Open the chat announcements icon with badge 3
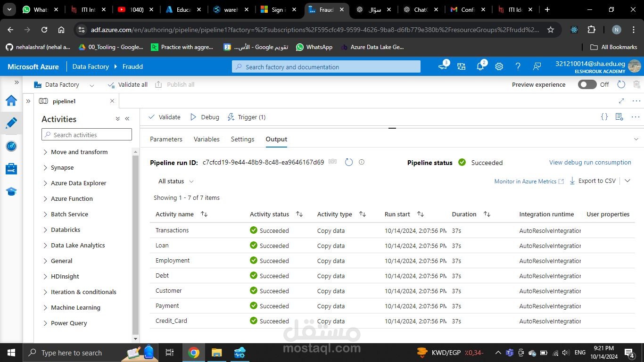 click(x=443, y=66)
